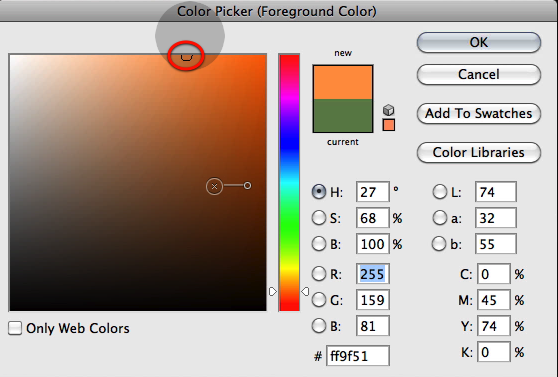This screenshot has height=377, width=558.
Task: Open Color Libraries
Action: click(479, 152)
